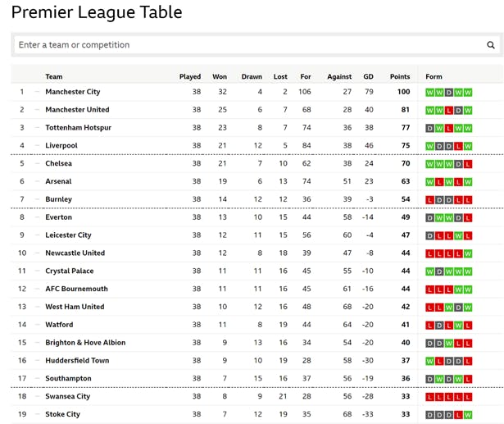504x424 pixels.
Task: Click the team search input field
Action: [x=246, y=45]
